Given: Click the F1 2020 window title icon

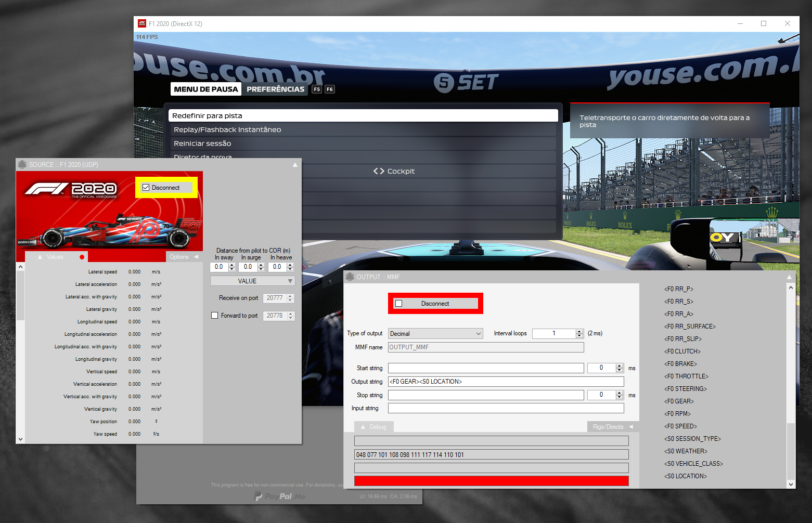Looking at the screenshot, I should 142,23.
